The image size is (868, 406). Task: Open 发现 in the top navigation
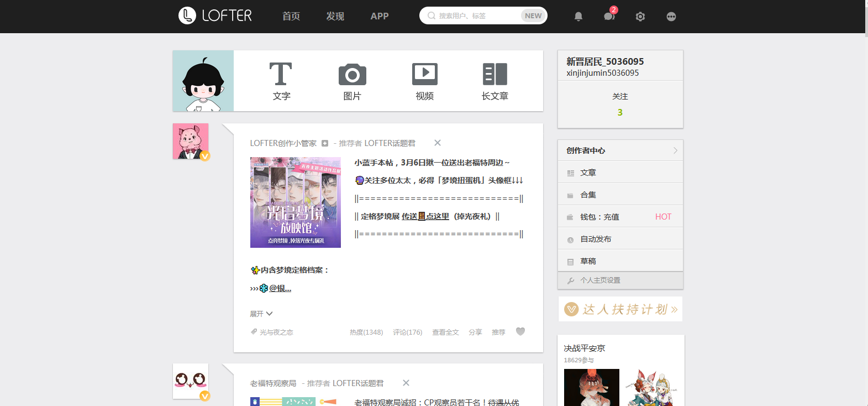click(x=335, y=17)
